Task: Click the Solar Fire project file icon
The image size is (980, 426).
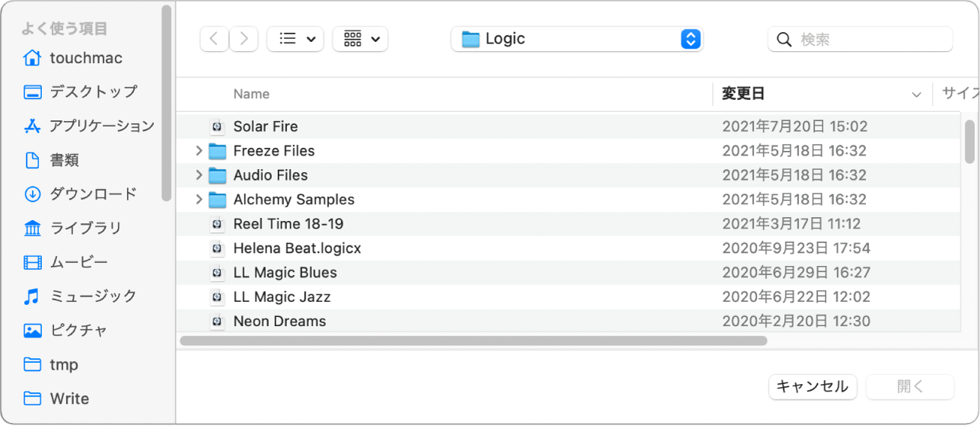Action: click(x=218, y=127)
